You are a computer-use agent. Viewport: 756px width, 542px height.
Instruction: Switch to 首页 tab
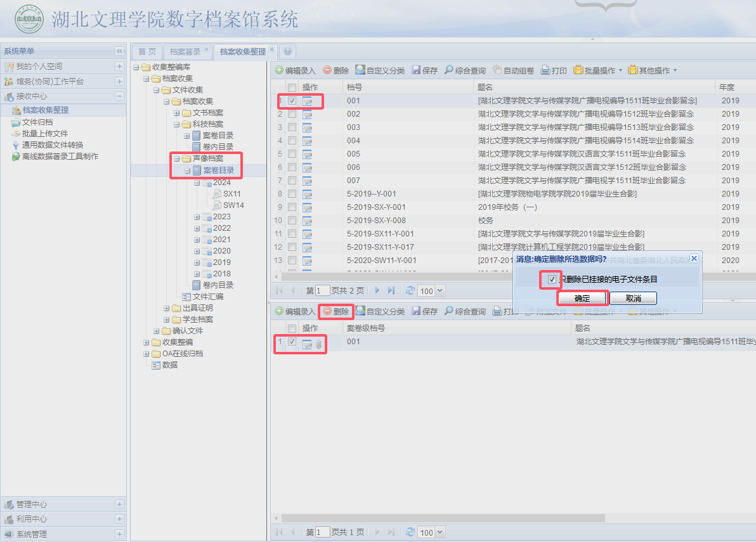147,51
